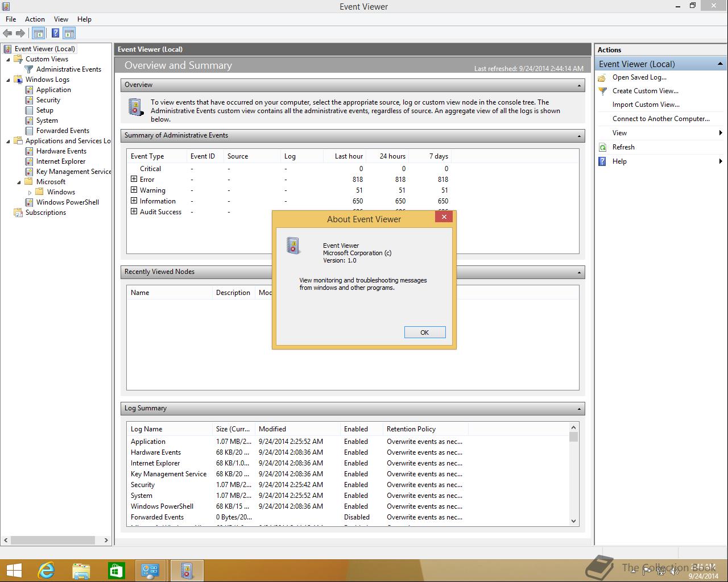
Task: Click the Security log icon in tree
Action: 29,100
